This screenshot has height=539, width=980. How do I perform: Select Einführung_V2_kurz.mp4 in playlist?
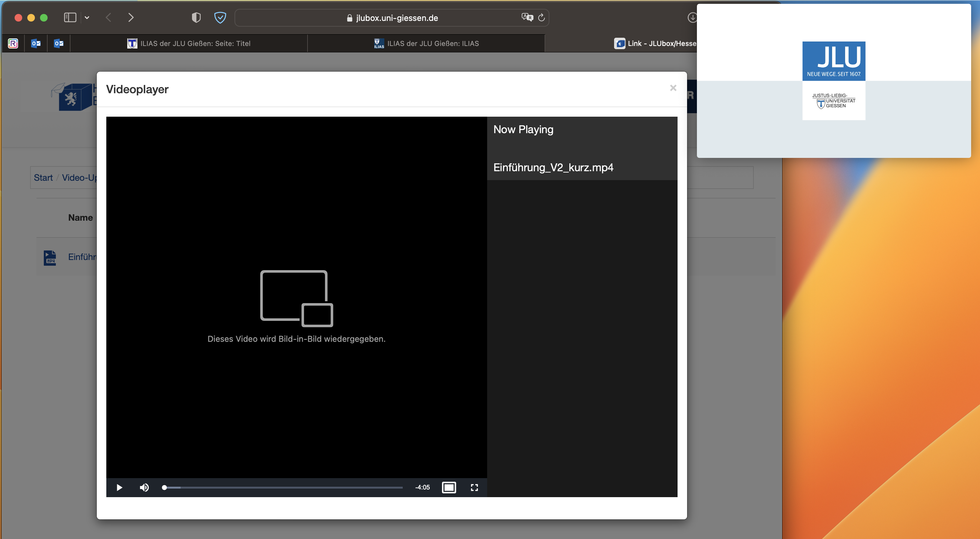click(553, 168)
